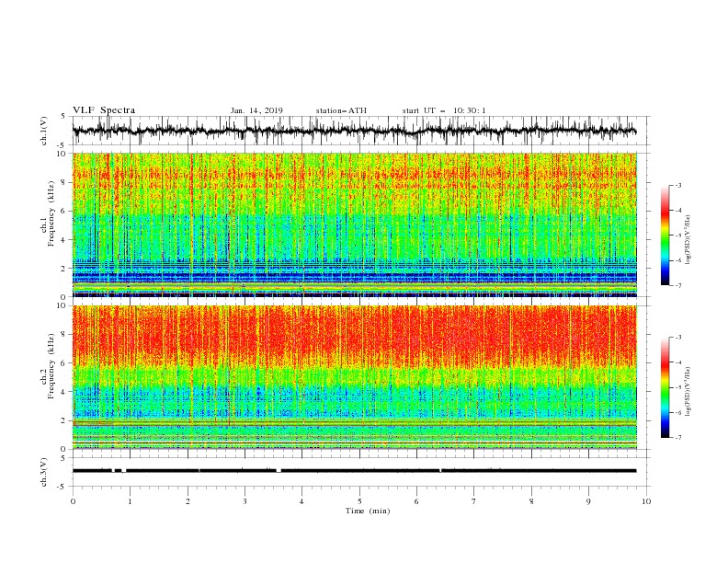The image size is (728, 563).
Task: Click the ch.1 spectrogram panel
Action: click(355, 224)
